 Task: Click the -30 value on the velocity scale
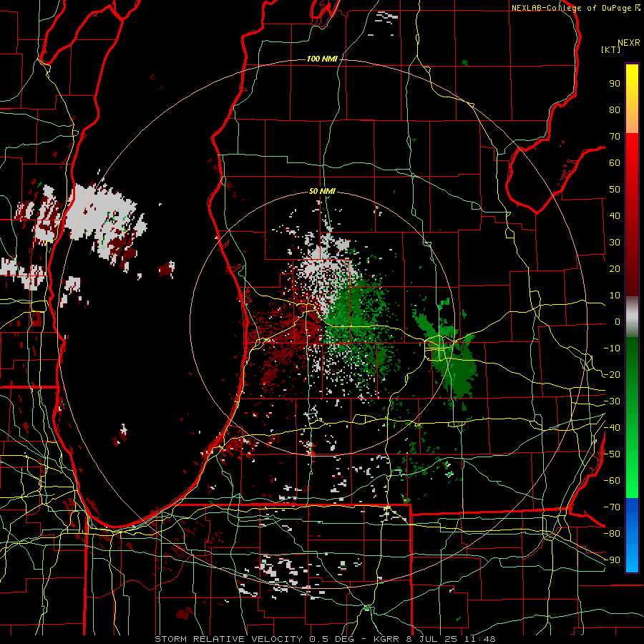click(612, 401)
